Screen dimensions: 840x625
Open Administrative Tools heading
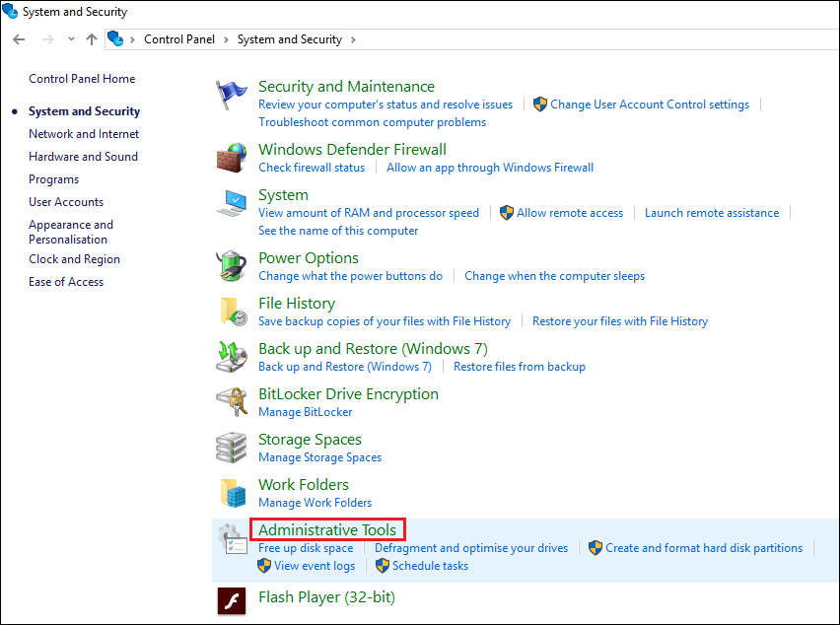coord(326,530)
